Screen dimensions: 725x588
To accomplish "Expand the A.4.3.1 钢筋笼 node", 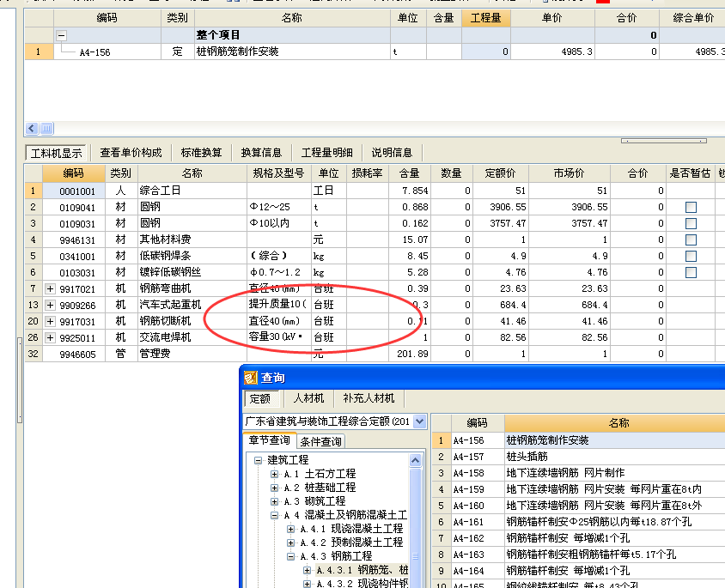I will click(307, 570).
